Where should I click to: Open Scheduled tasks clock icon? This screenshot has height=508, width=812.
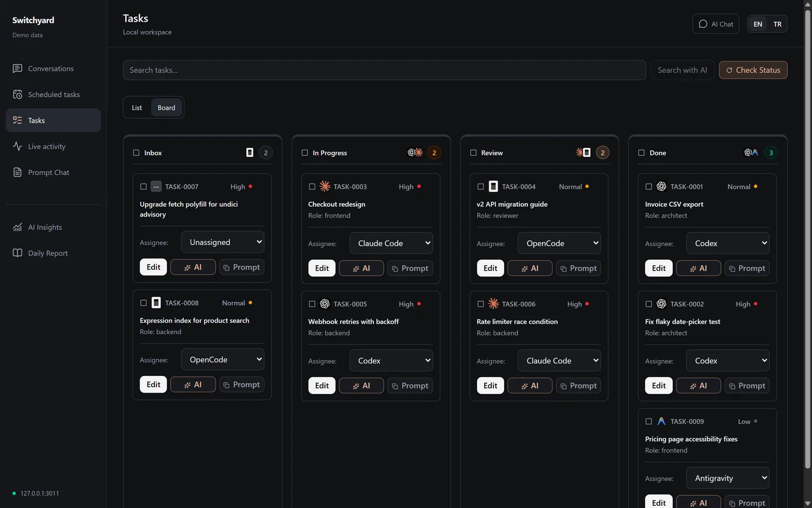[x=17, y=94]
